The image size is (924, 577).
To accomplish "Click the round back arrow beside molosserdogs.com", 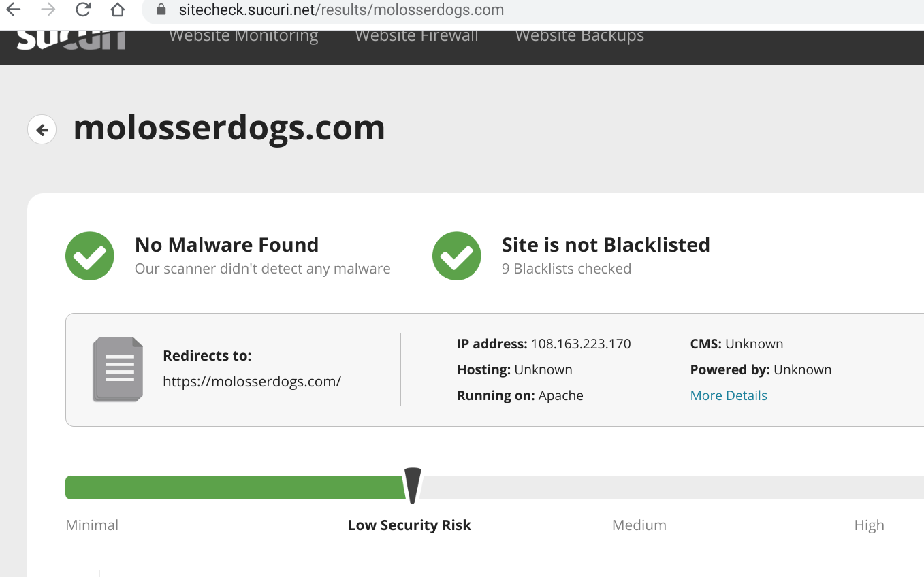I will click(x=42, y=129).
